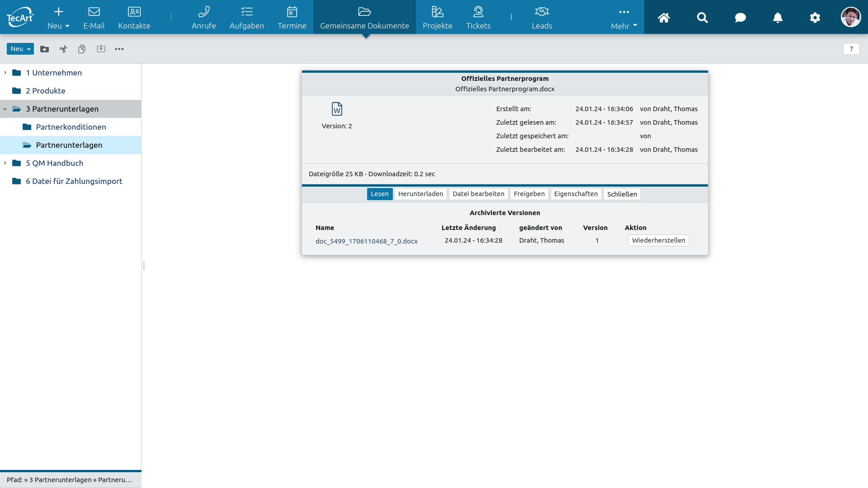Open the Projekte module
Image resolution: width=868 pixels, height=488 pixels.
[x=437, y=18]
